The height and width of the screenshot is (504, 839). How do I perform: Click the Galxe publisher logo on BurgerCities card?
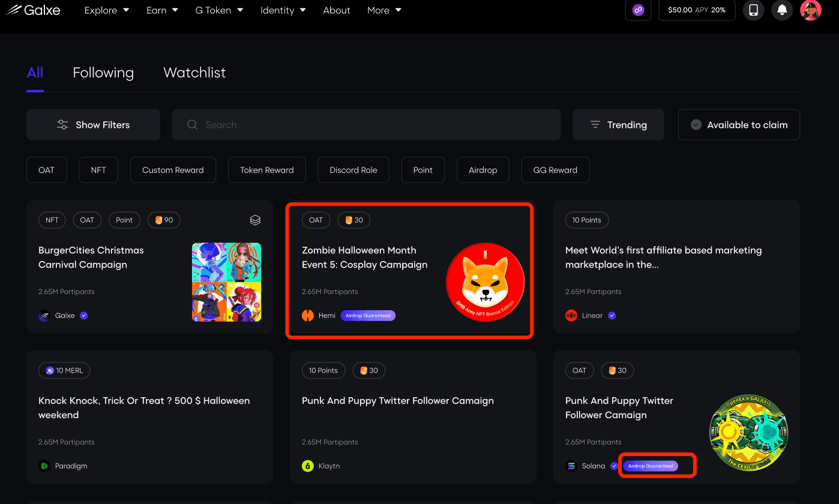[x=44, y=316]
